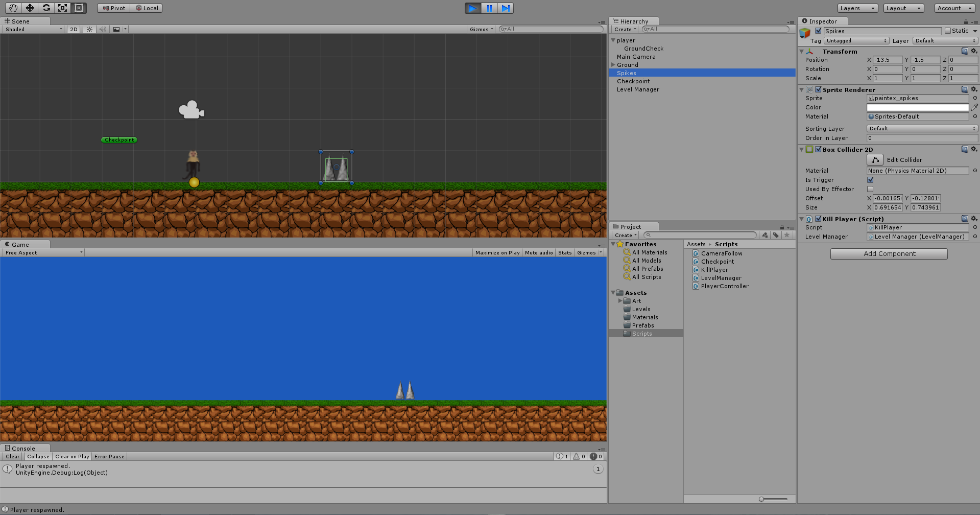Toggle scene audio speaker icon
Screen dimensions: 980x515
[103, 29]
